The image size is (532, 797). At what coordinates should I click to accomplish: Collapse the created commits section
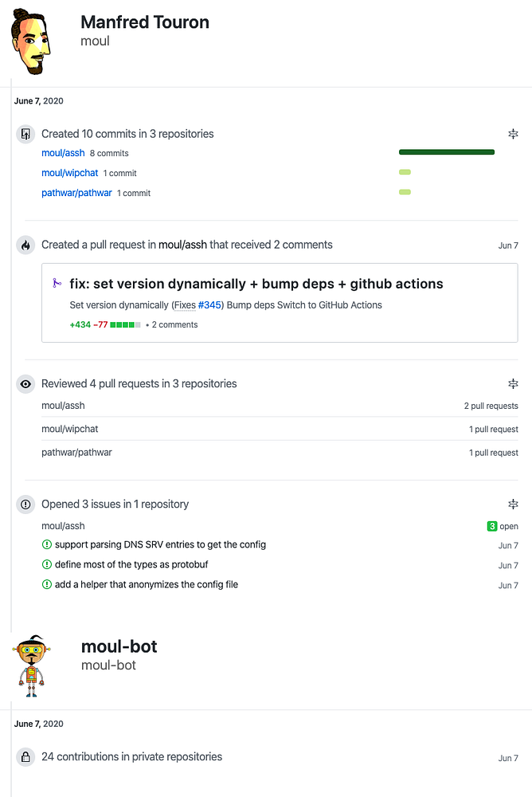click(513, 134)
